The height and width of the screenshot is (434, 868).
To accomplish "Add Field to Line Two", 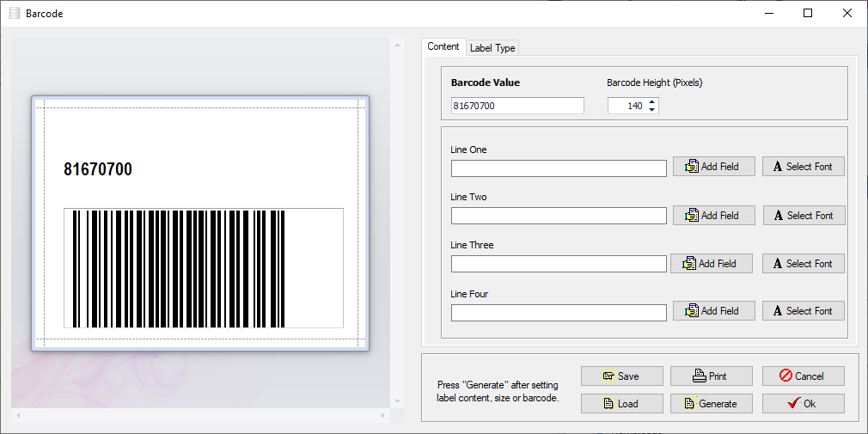I will click(714, 216).
